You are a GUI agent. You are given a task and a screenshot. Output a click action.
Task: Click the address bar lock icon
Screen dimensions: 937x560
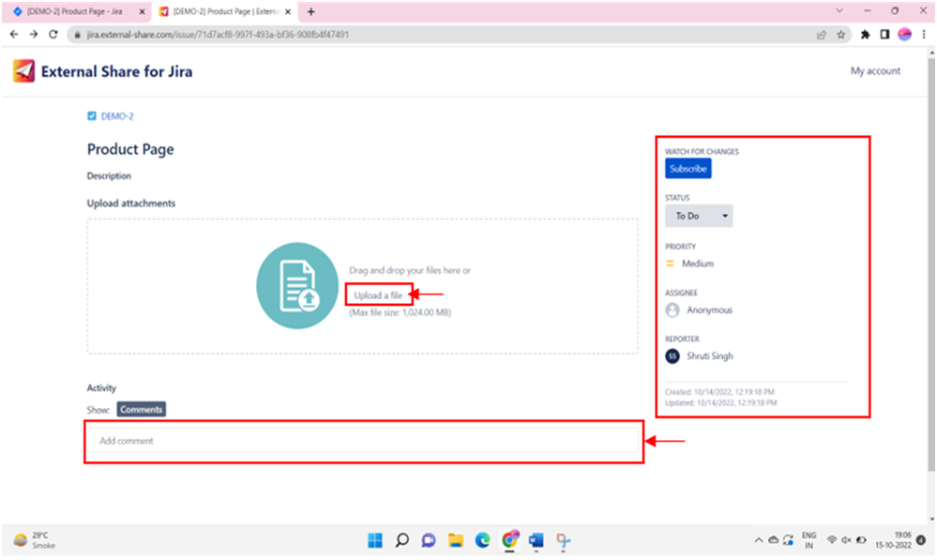pyautogui.click(x=77, y=35)
